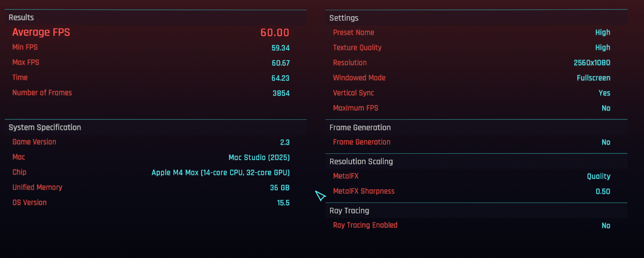Viewport: 644px width, 258px height.
Task: Click the Resolution 2560x1080 value
Action: click(x=592, y=63)
